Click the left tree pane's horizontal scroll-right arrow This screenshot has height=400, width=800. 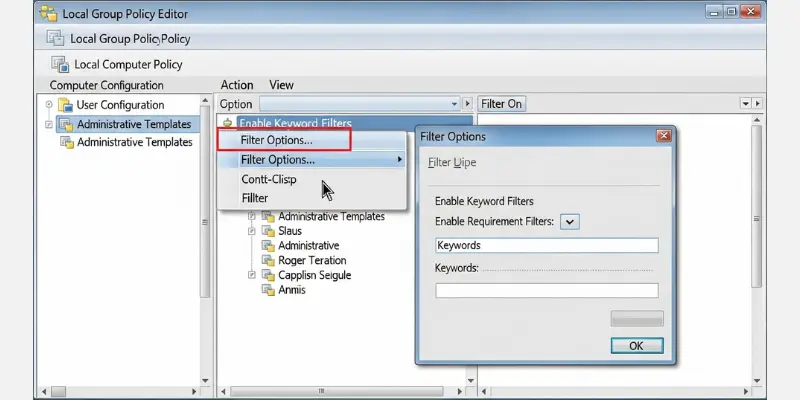tap(194, 392)
